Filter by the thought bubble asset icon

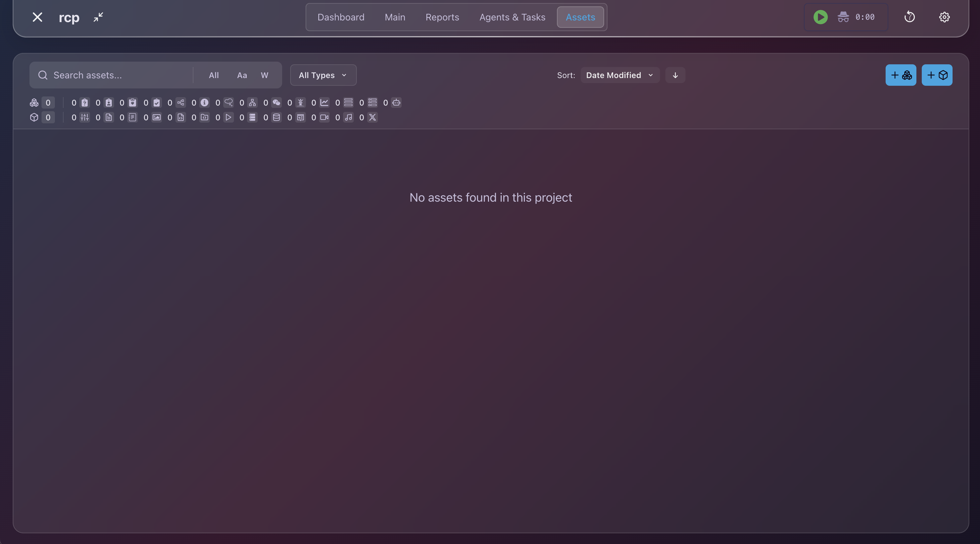[x=228, y=103]
